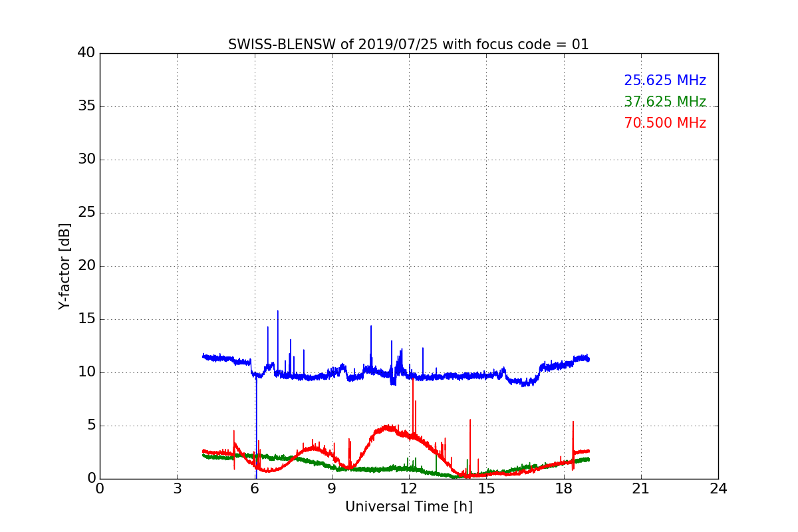Click the x-axis tick value 6
This screenshot has height=532, width=798.
coord(254,489)
